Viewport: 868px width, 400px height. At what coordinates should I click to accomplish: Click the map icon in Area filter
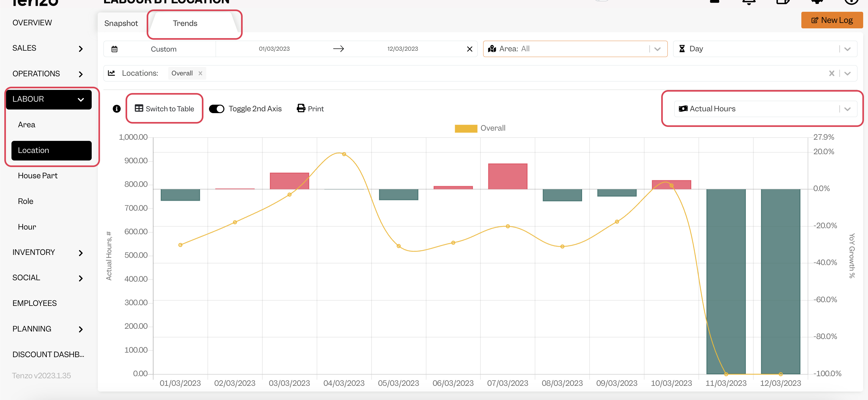point(492,49)
